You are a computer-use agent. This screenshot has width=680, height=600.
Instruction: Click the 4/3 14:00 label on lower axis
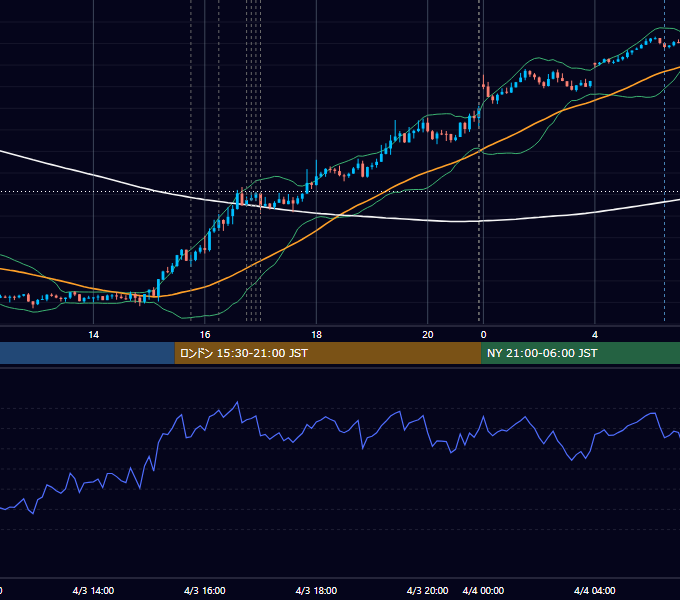93,590
